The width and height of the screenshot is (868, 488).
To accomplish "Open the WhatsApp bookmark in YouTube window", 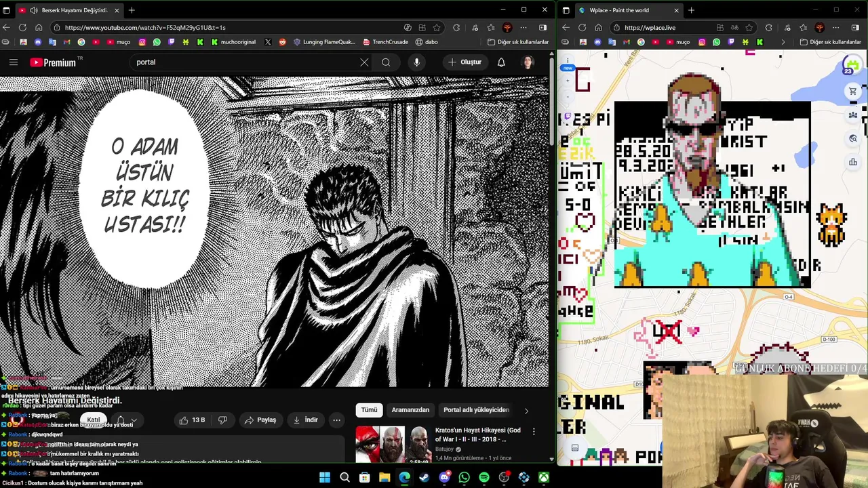I will click(157, 42).
